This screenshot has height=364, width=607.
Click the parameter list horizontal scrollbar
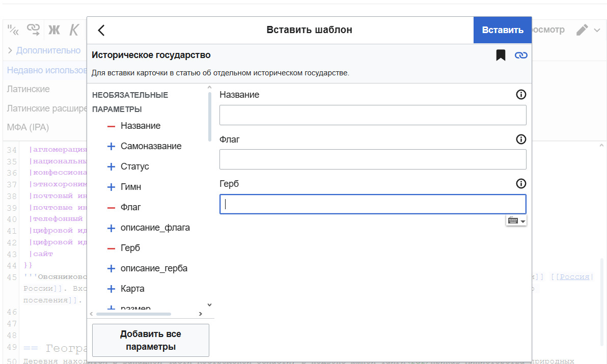pyautogui.click(x=133, y=314)
